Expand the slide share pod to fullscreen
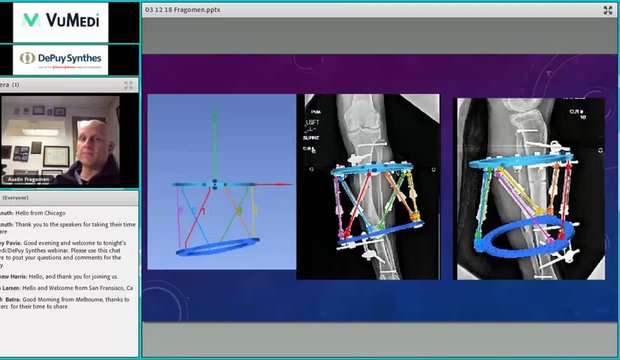The width and height of the screenshot is (620, 360). tap(608, 10)
